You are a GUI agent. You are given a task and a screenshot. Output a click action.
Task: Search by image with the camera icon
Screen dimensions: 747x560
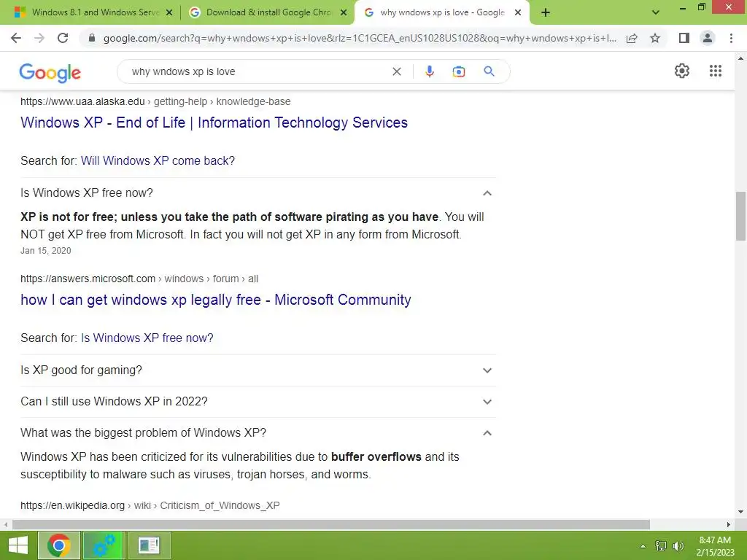pyautogui.click(x=458, y=71)
